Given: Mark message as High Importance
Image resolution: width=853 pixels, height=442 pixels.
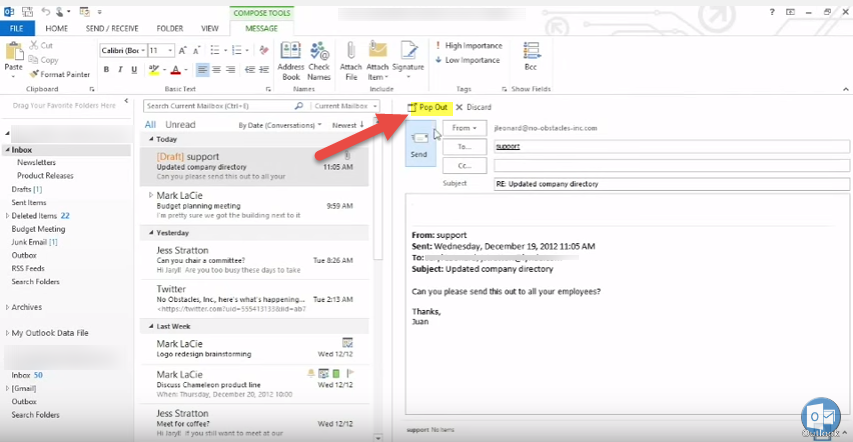Looking at the screenshot, I should click(468, 46).
